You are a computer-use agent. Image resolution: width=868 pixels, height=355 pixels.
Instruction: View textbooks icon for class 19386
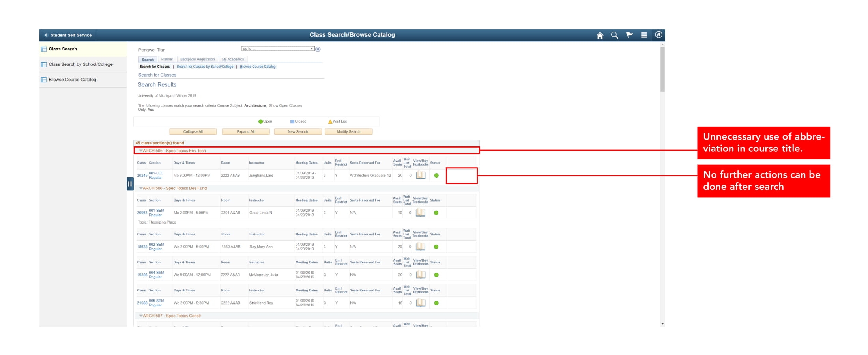(x=421, y=275)
